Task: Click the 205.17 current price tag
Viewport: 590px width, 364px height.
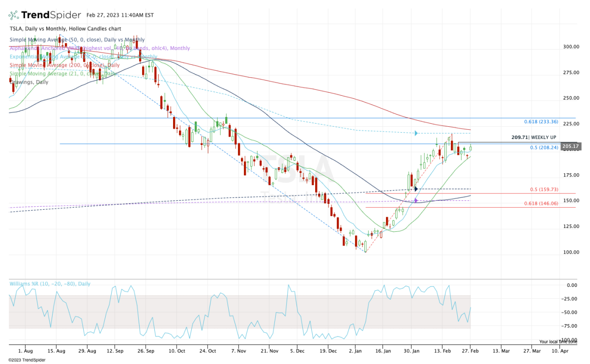Action: coord(573,146)
